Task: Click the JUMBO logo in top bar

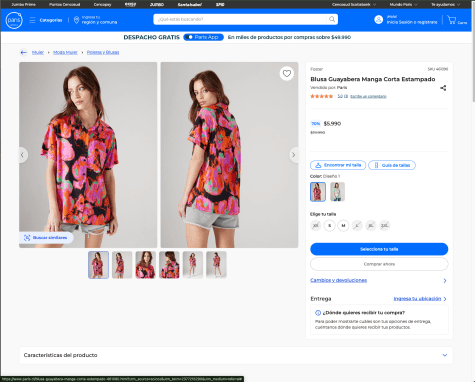Action: pos(157,4)
